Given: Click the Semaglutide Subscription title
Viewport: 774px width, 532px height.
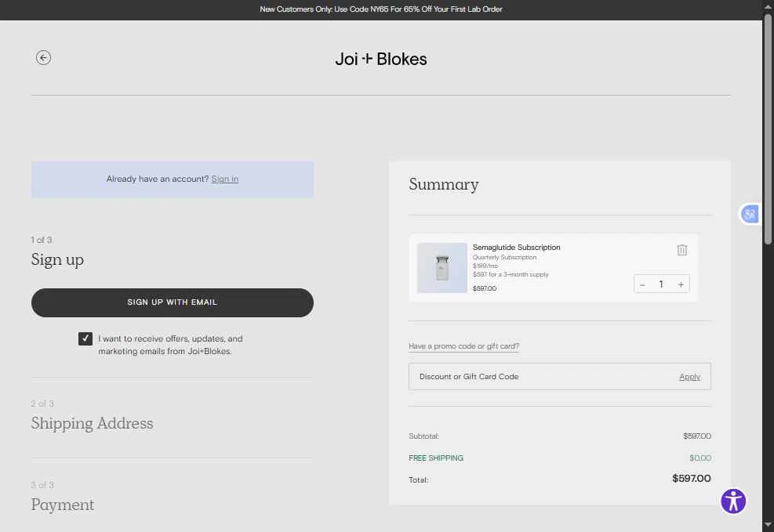Looking at the screenshot, I should (516, 248).
